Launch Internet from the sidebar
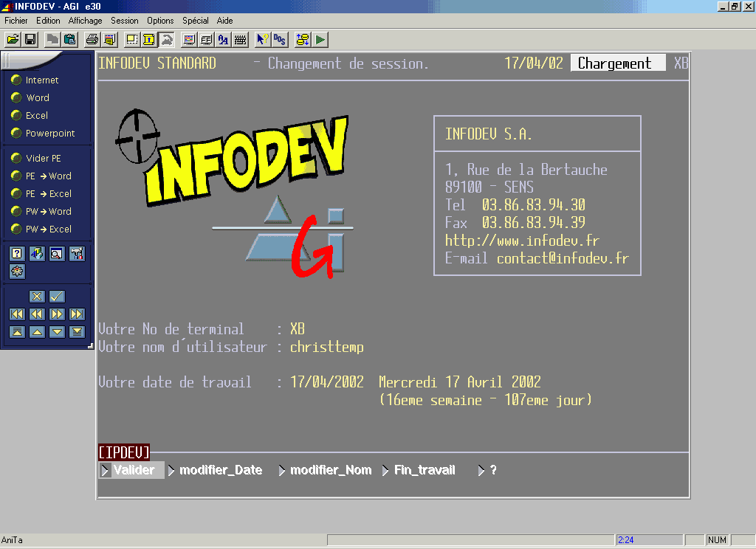This screenshot has height=549, width=756. [35, 80]
